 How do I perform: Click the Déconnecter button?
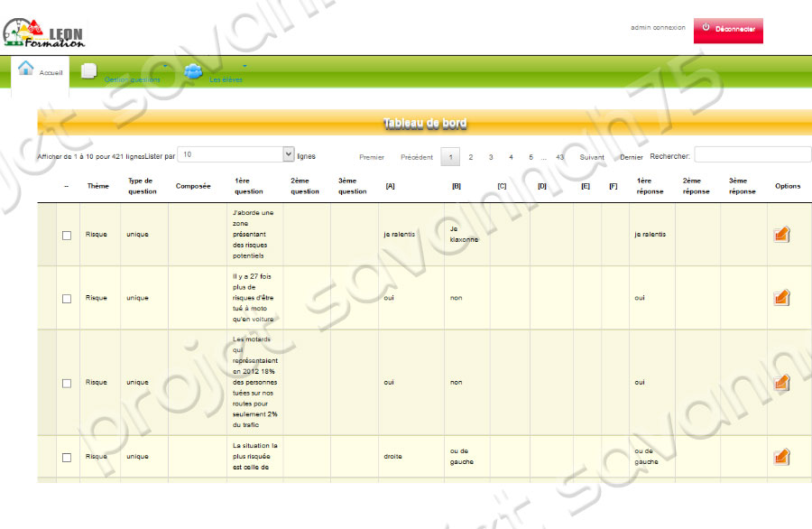coord(728,30)
